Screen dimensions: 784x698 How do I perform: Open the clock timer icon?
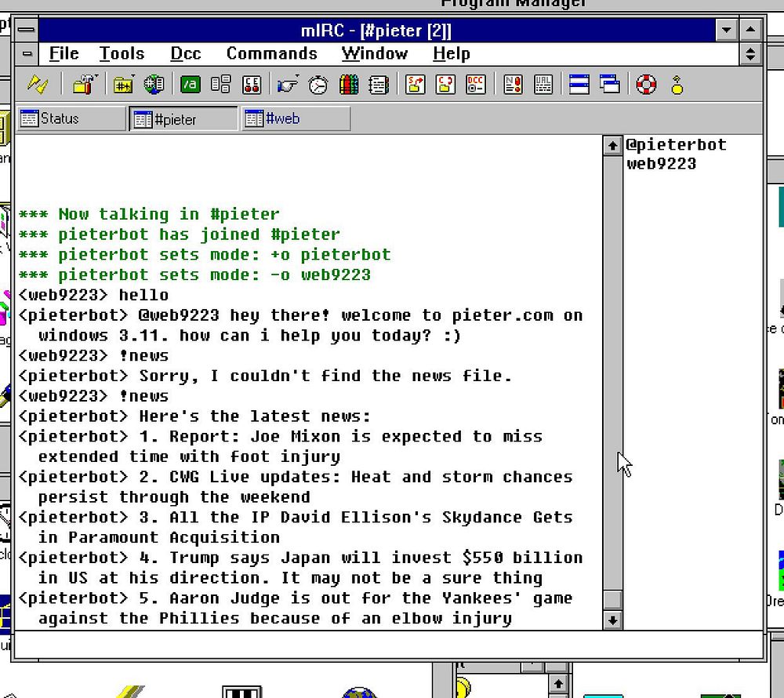pos(318,85)
